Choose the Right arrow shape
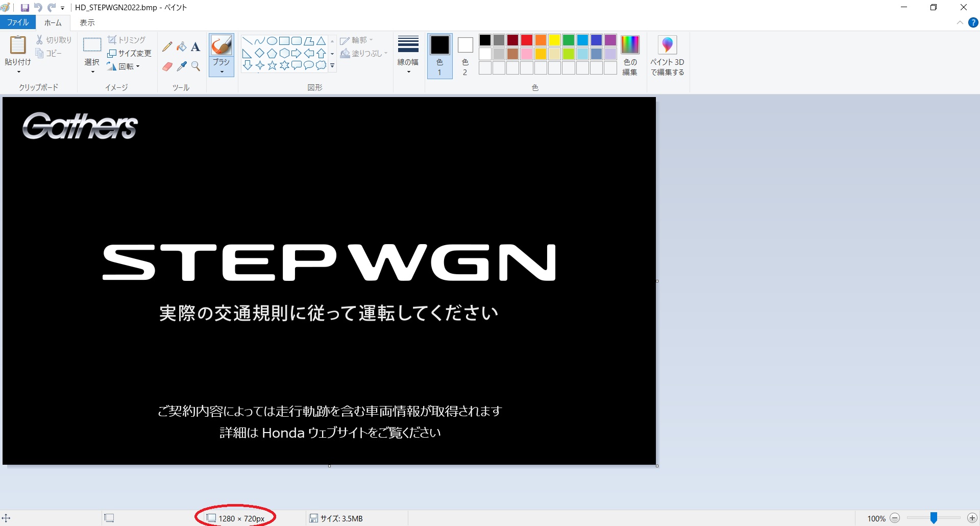Screen dimensions: 980x526 [297, 53]
